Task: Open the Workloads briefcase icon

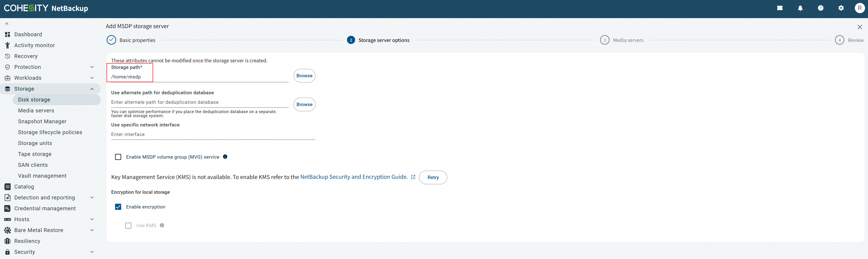Action: point(7,78)
